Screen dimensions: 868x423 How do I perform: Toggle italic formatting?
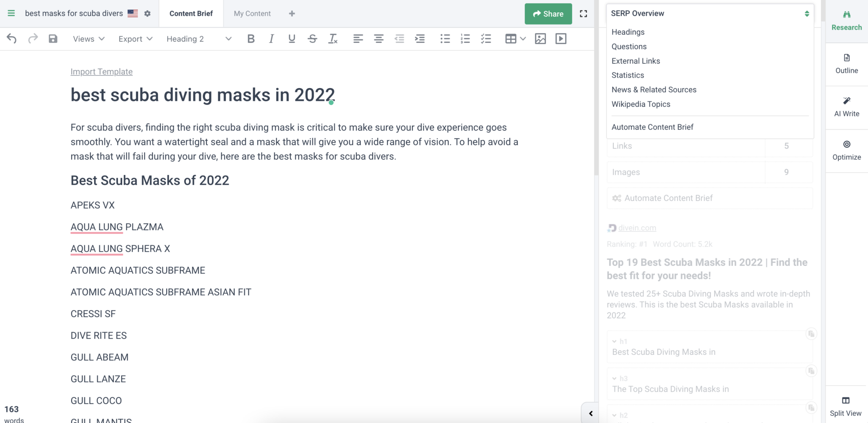pos(271,39)
